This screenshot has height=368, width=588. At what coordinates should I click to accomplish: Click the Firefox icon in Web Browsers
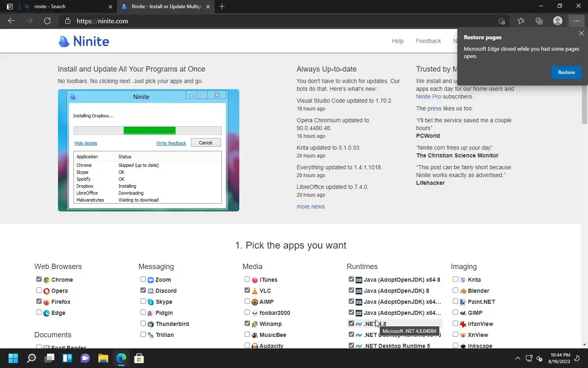tap(47, 302)
